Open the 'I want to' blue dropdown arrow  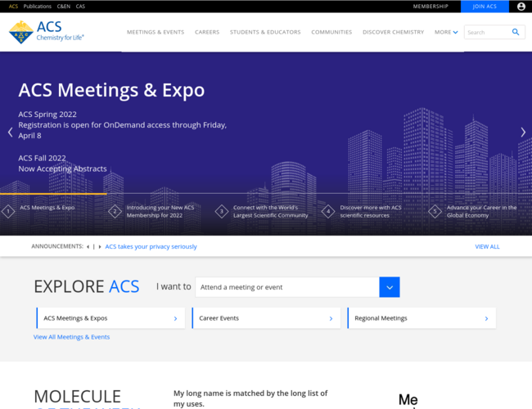(390, 287)
